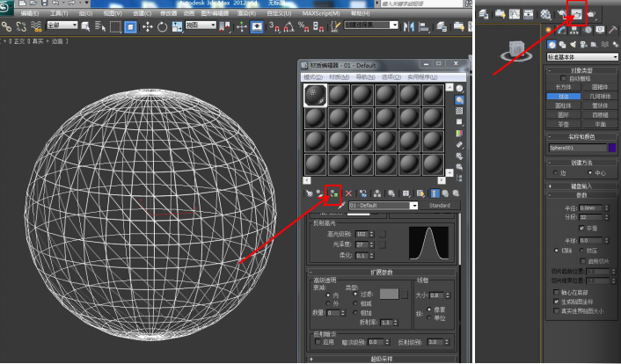
Task: Open 编辑(E) menu
Action: 30,13
